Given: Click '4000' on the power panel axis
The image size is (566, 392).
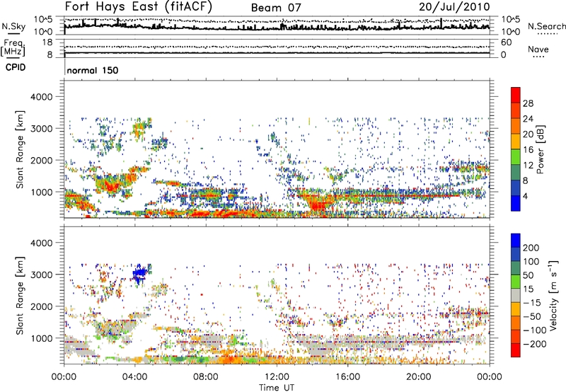Looking at the screenshot, I should coord(42,97).
